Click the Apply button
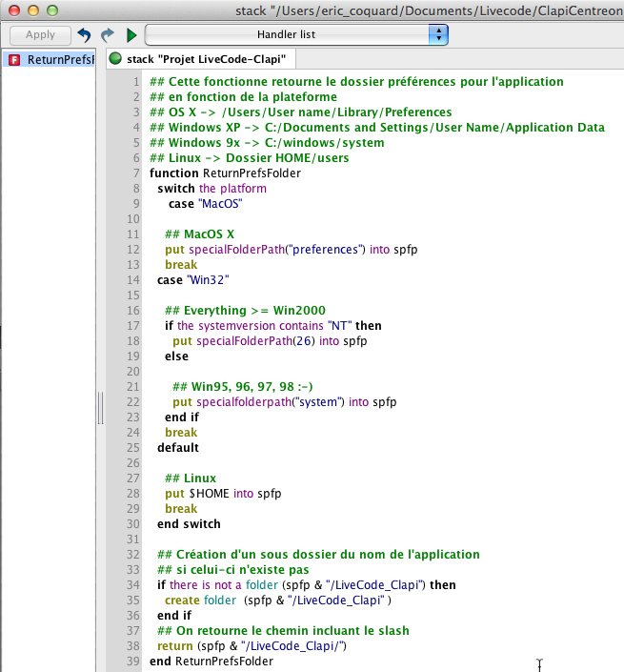Screen dimensions: 624x672 pyautogui.click(x=40, y=34)
